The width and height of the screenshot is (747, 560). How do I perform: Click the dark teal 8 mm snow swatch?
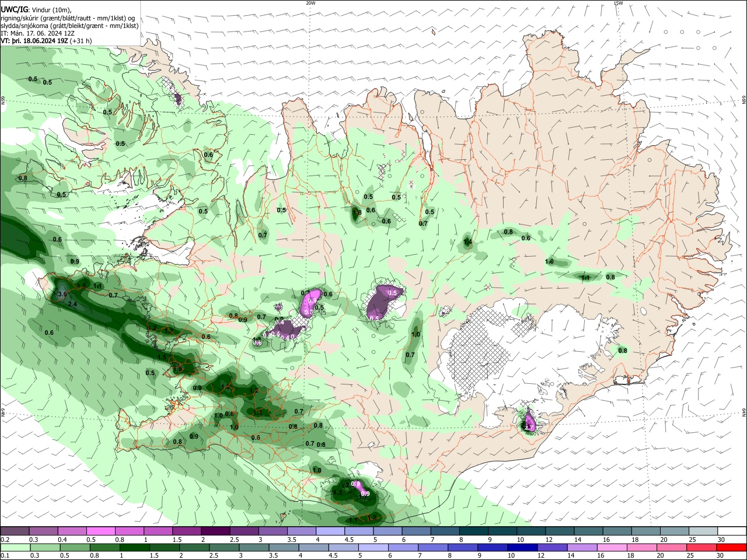473,531
